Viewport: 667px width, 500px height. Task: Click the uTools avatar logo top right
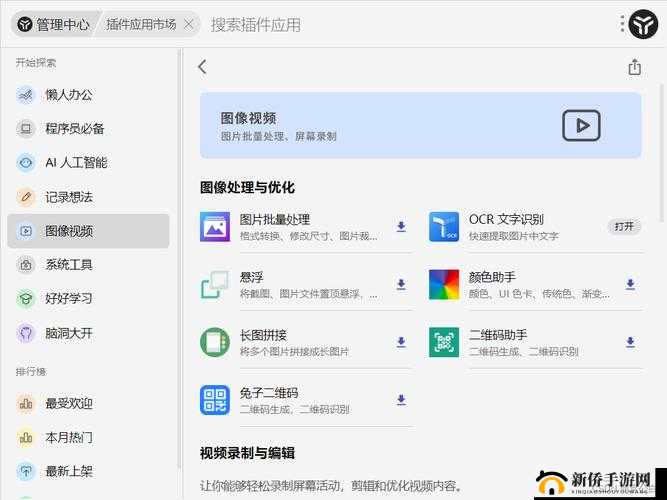(643, 25)
